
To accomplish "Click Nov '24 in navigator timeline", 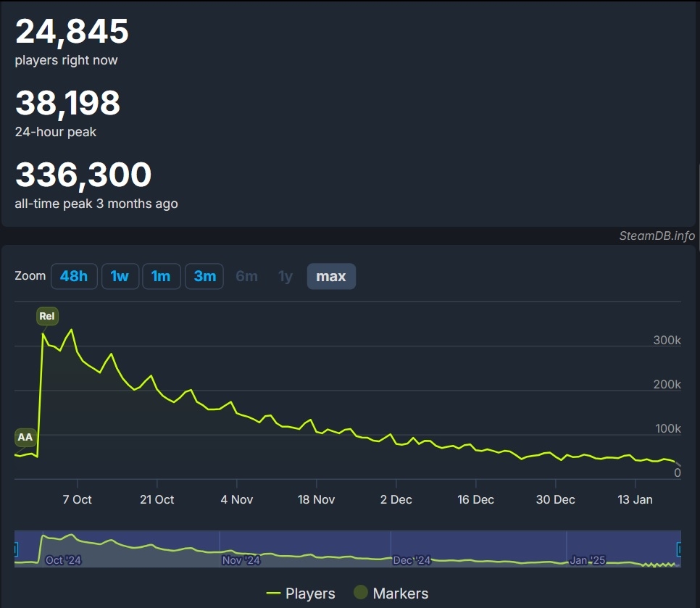I will pos(241,559).
